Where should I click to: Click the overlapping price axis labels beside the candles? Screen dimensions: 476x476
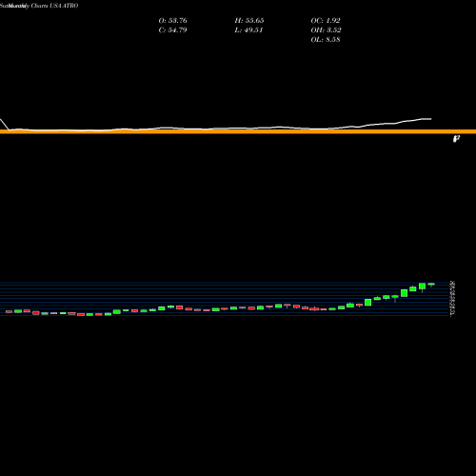point(452,298)
